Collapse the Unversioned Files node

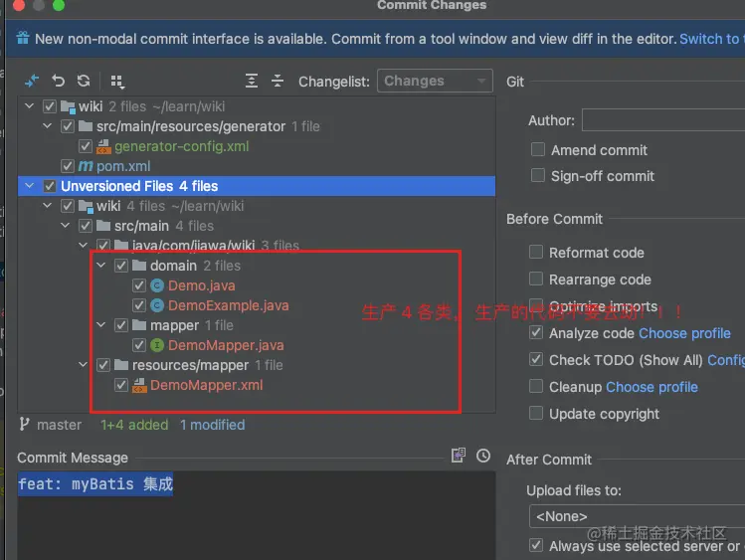30,186
